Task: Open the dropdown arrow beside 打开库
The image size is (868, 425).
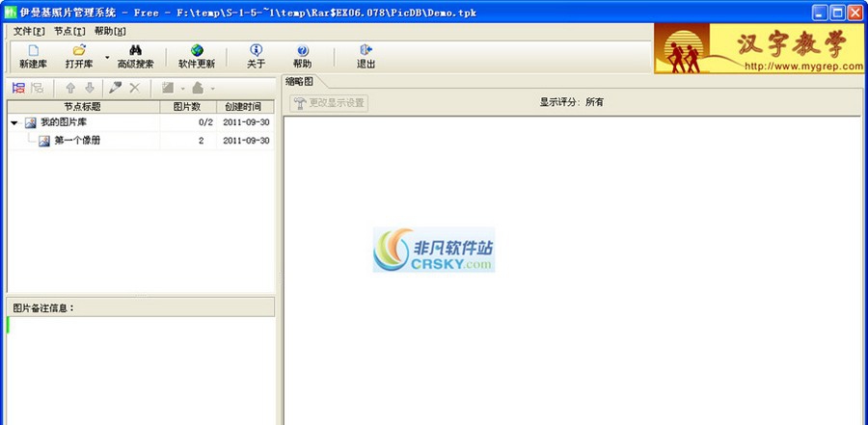Action: [x=107, y=57]
